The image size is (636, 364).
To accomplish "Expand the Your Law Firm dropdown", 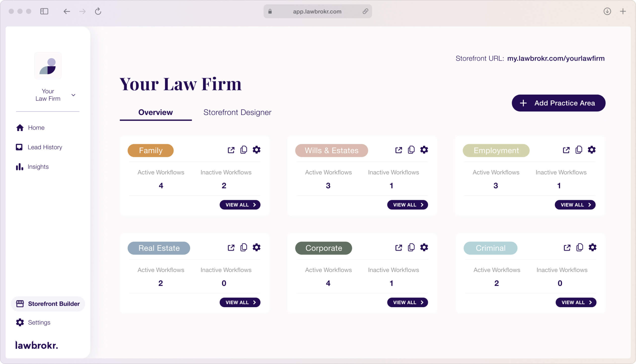I will click(73, 95).
